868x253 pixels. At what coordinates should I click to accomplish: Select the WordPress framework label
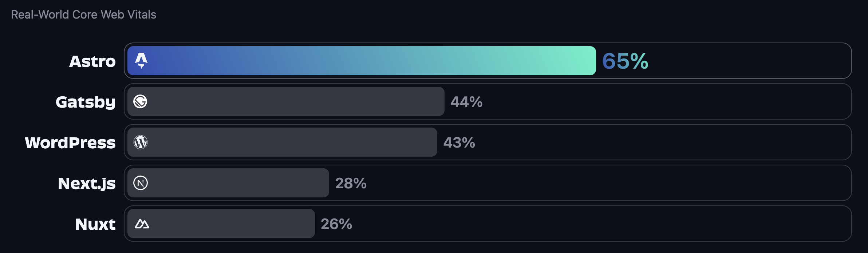click(70, 142)
